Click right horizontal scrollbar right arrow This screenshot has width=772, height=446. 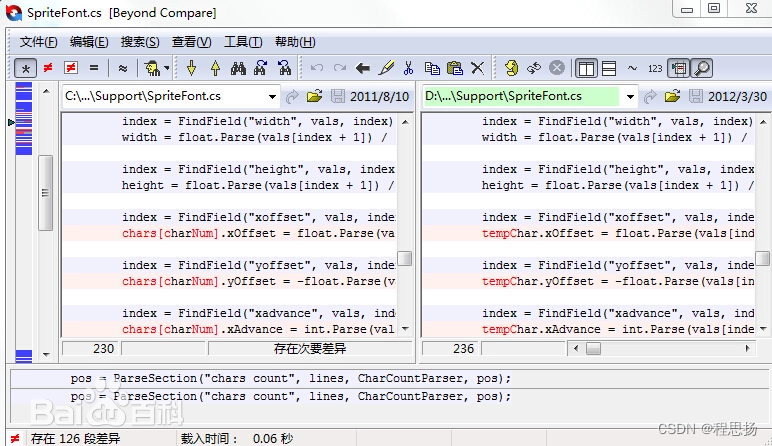tap(747, 349)
